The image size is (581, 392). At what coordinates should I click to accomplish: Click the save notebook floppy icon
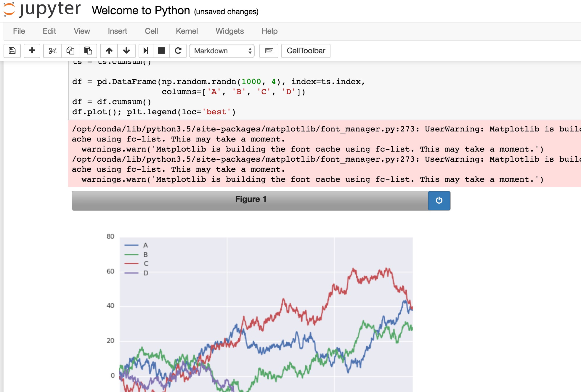12,51
